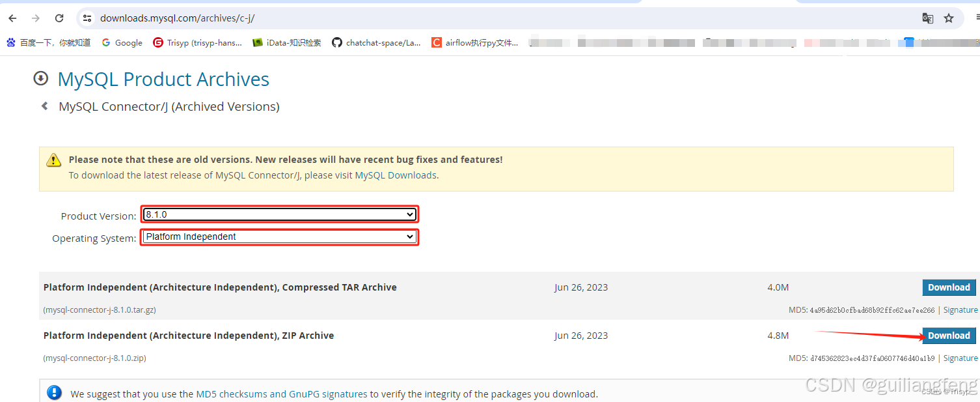Click the browser forward arrow

36,18
